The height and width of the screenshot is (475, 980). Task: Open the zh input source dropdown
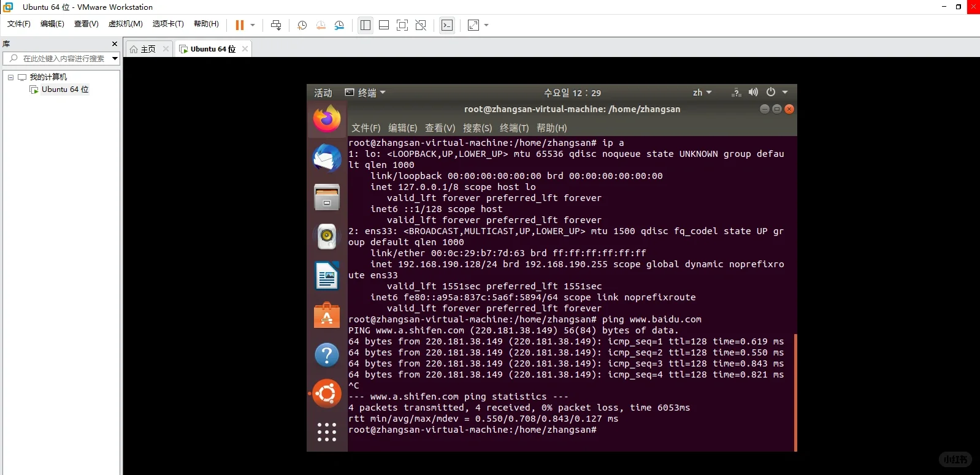coord(702,93)
